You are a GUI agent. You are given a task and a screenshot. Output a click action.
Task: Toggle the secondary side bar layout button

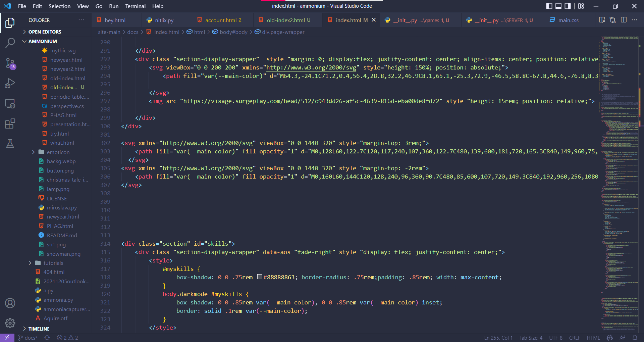click(x=568, y=6)
